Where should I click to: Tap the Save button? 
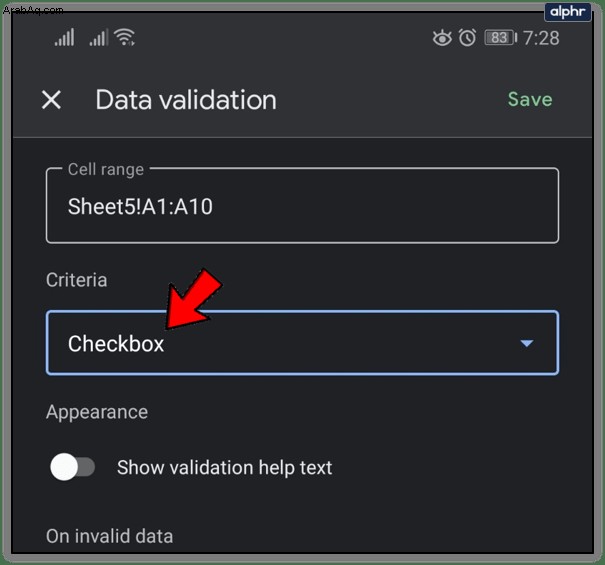(530, 99)
